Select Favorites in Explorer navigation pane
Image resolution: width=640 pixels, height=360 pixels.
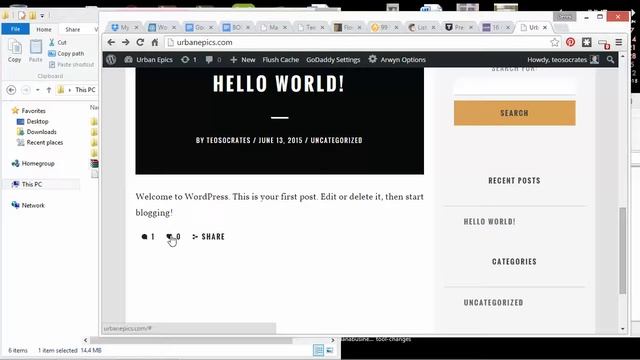(x=29, y=111)
